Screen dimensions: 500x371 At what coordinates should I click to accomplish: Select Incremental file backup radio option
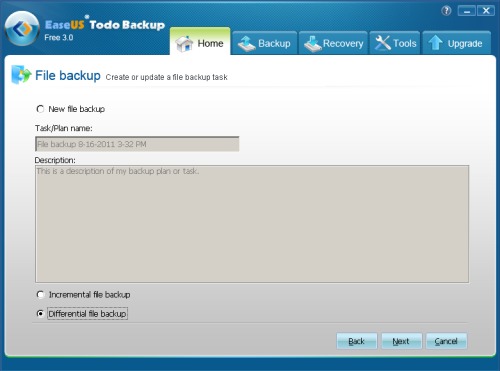coord(40,295)
